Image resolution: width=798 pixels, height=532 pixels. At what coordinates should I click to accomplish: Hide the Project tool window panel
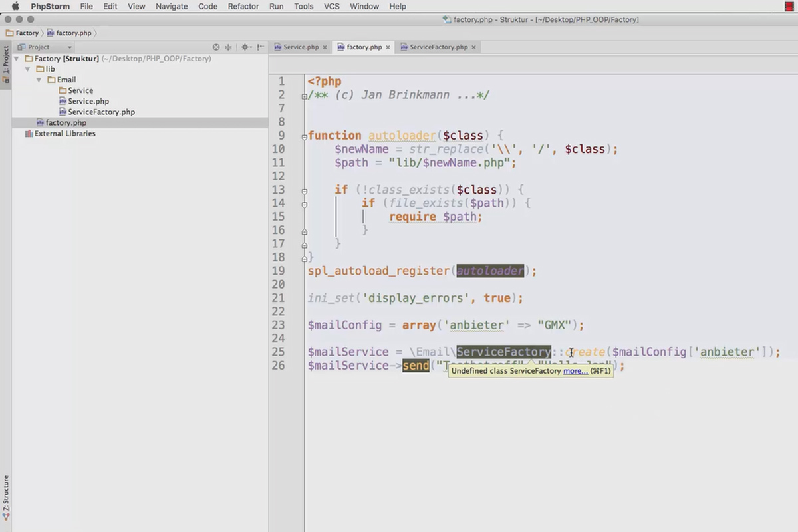[259, 47]
